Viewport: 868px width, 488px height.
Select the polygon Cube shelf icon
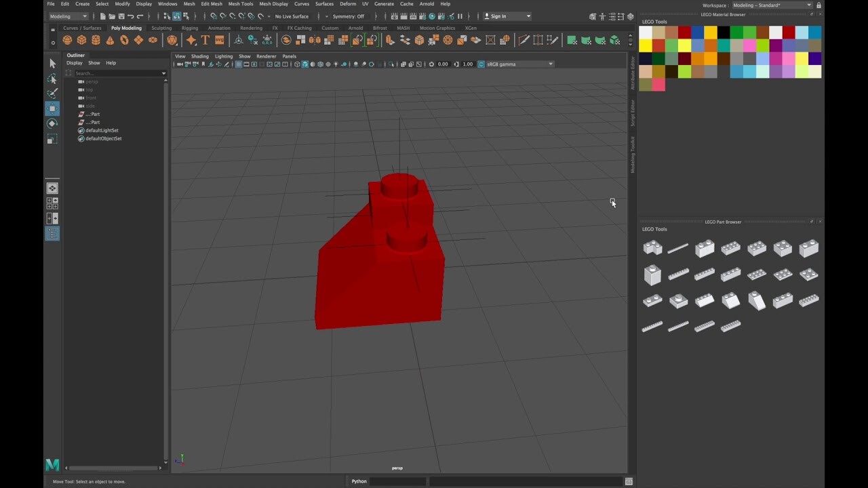[x=81, y=40]
